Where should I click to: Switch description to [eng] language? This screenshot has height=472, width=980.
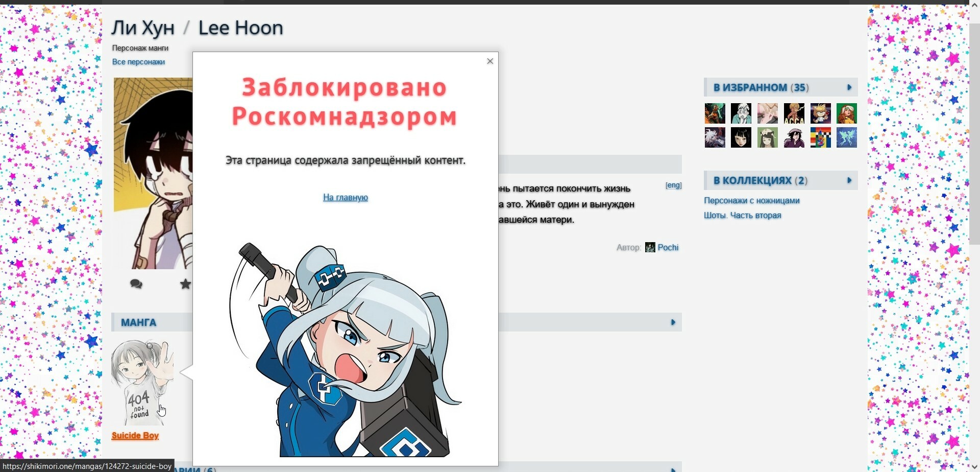point(673,185)
